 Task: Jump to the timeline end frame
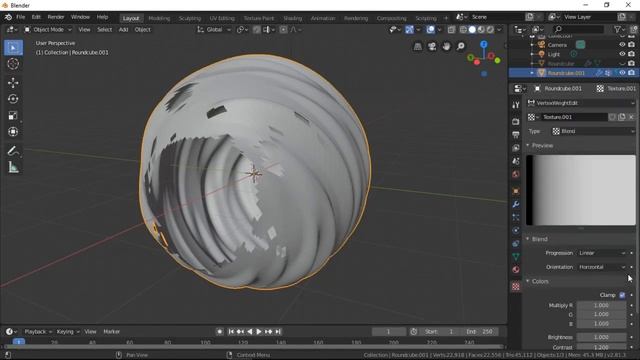coord(278,331)
